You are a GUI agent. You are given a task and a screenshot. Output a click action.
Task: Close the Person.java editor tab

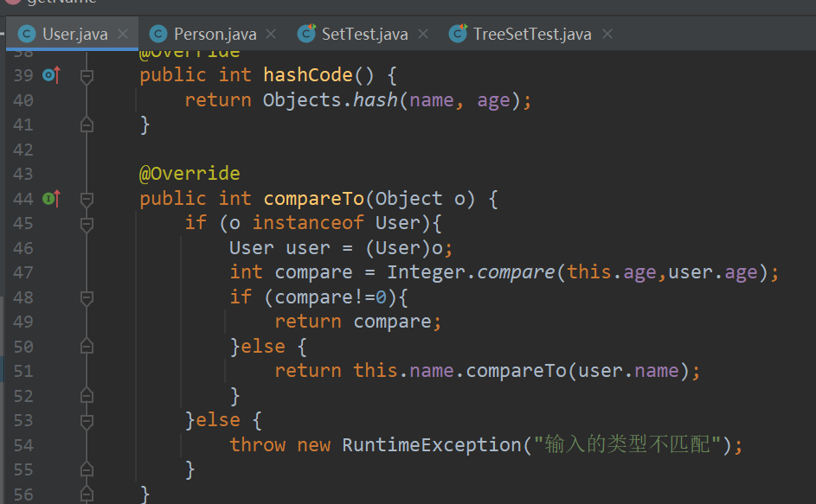click(271, 34)
